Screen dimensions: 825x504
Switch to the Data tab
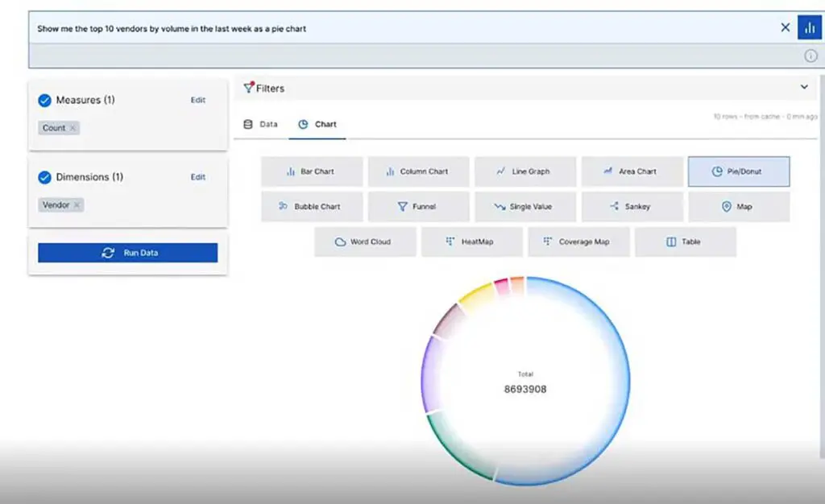pyautogui.click(x=259, y=125)
